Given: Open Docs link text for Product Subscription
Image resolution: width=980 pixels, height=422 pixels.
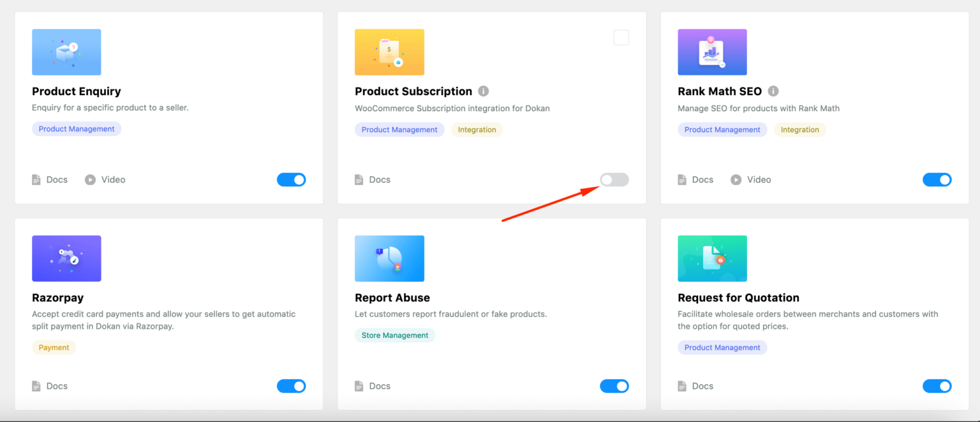Looking at the screenshot, I should pos(380,180).
